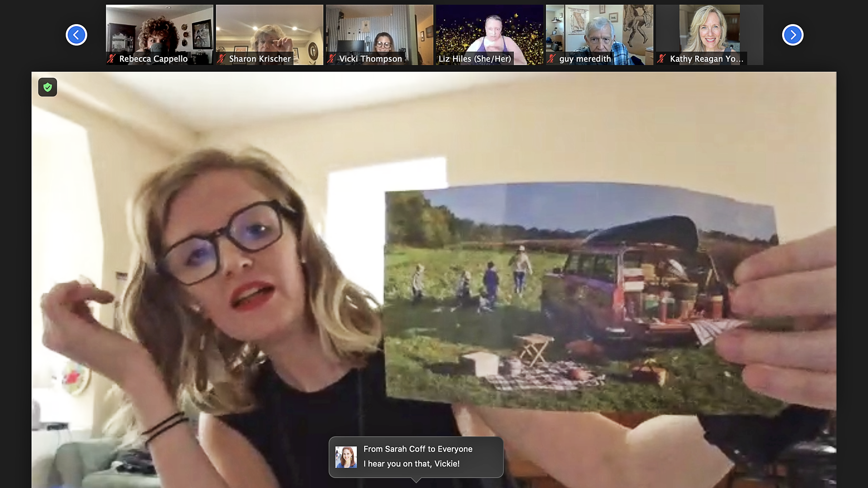Viewport: 868px width, 488px height.
Task: Show next participants with right arrow
Action: tap(792, 35)
